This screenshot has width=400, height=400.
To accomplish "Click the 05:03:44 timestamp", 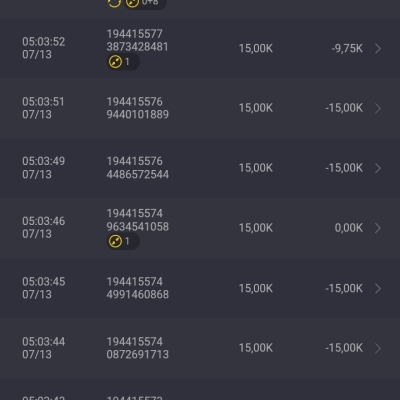I will 44,348.
